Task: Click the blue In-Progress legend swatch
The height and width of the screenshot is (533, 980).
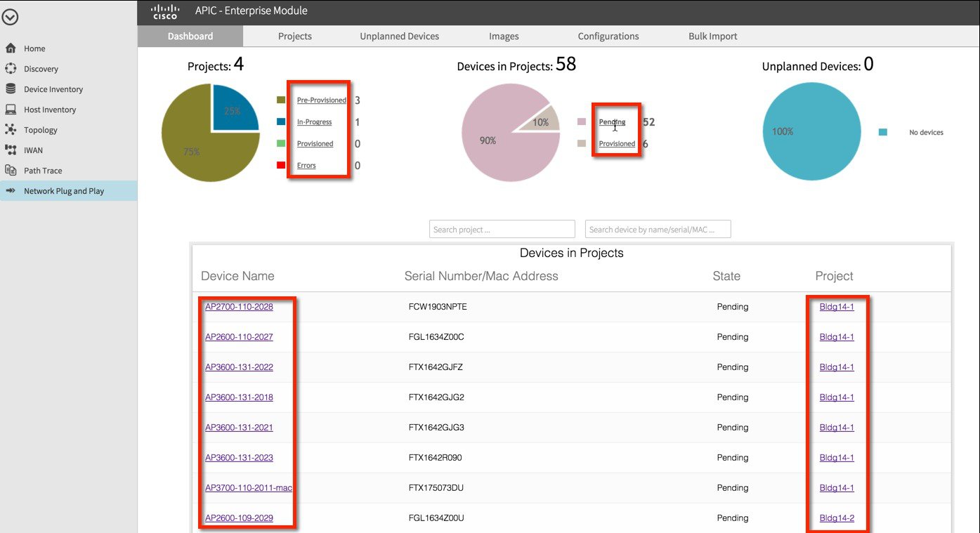Action: point(281,122)
